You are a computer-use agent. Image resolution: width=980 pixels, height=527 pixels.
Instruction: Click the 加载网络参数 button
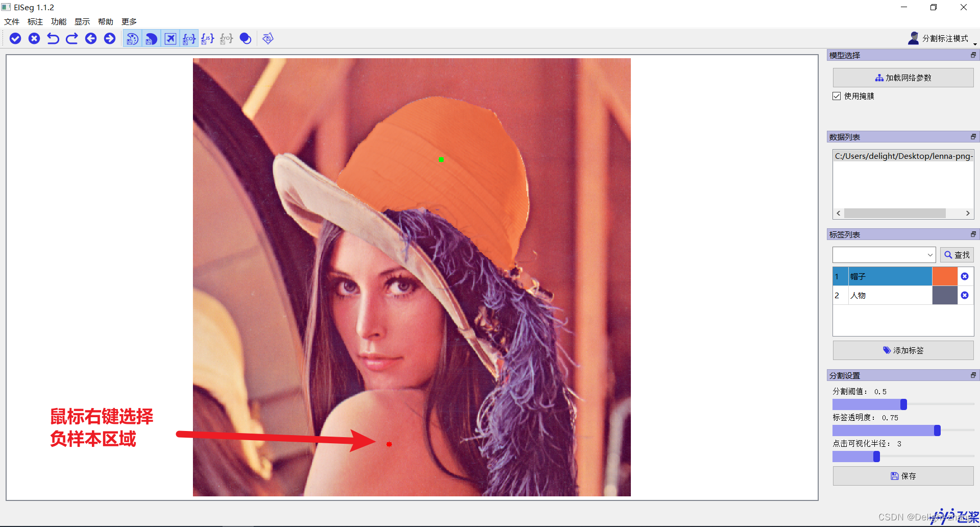903,78
